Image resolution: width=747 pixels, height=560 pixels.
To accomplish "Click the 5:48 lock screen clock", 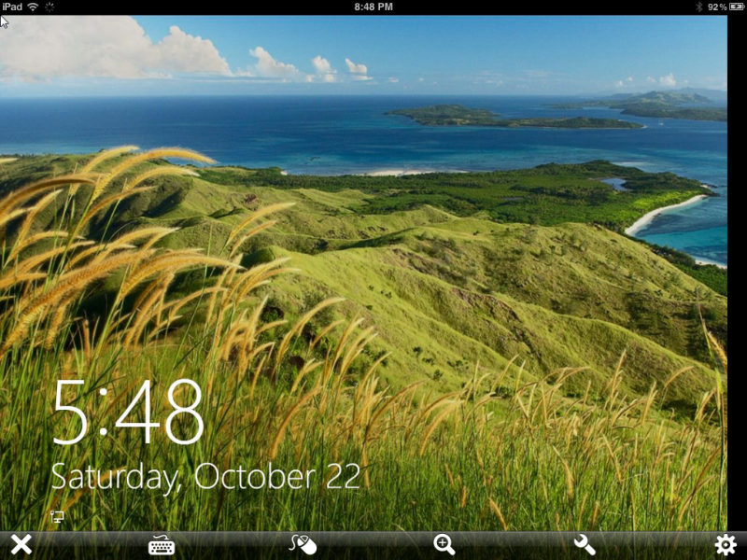I will [x=129, y=412].
